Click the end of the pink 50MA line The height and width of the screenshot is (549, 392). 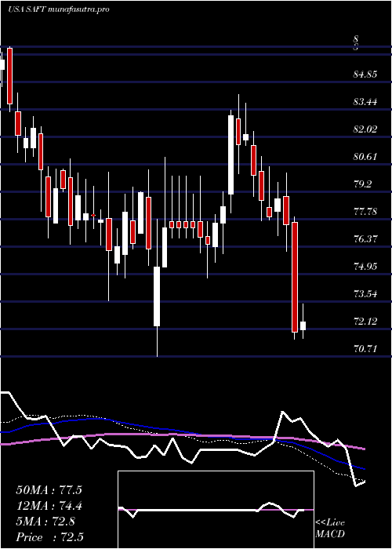(x=364, y=449)
